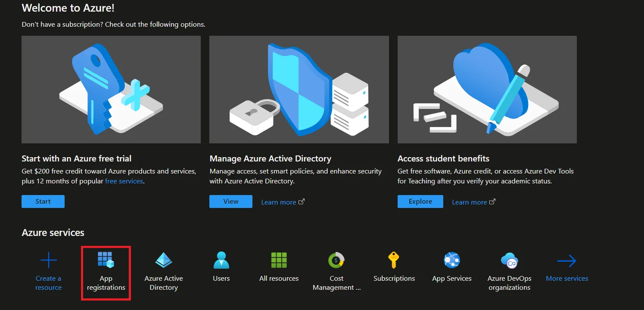Click the App Services label text
This screenshot has height=310, width=644.
click(x=452, y=279)
